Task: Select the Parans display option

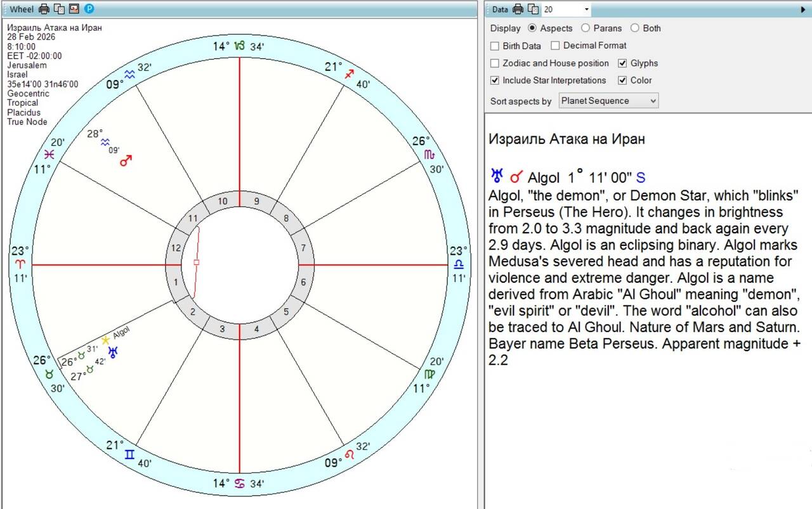Action: tap(585, 28)
